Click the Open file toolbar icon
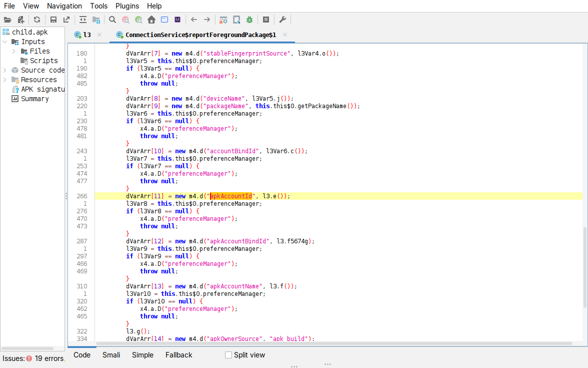This screenshot has width=588, height=368. coord(7,20)
